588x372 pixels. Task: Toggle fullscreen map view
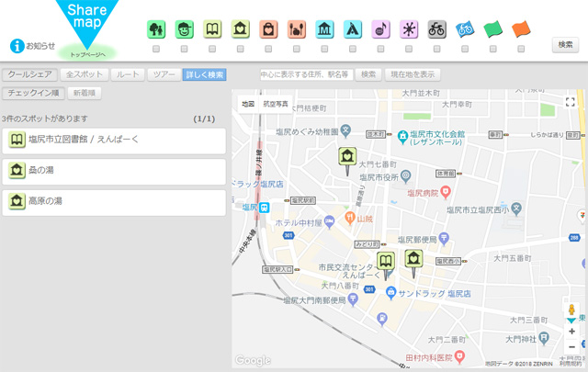point(570,103)
